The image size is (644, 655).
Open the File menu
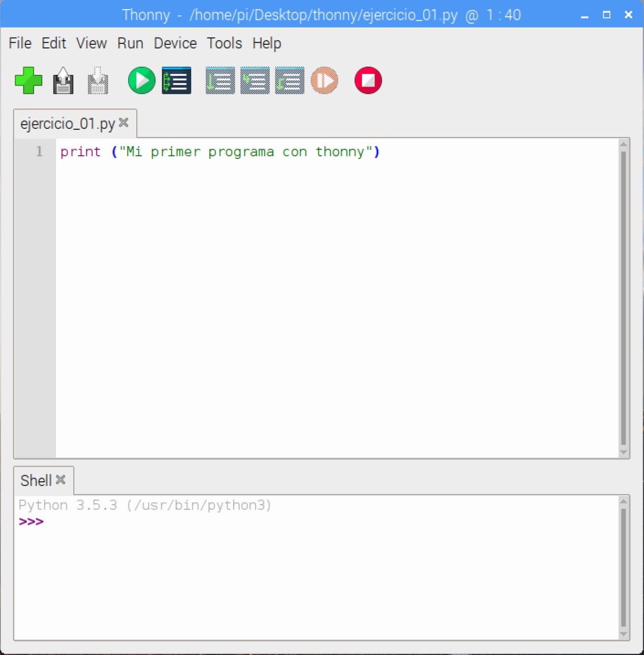(x=20, y=43)
